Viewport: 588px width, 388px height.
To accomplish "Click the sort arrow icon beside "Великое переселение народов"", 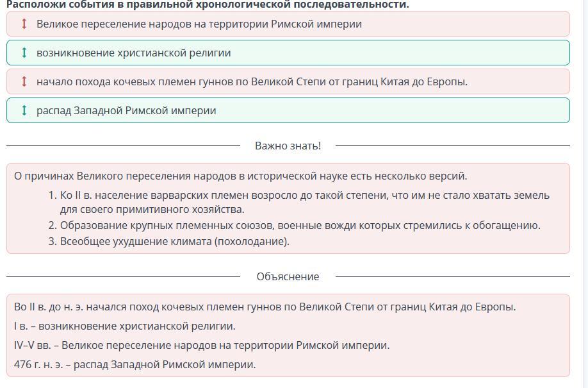I will [24, 24].
